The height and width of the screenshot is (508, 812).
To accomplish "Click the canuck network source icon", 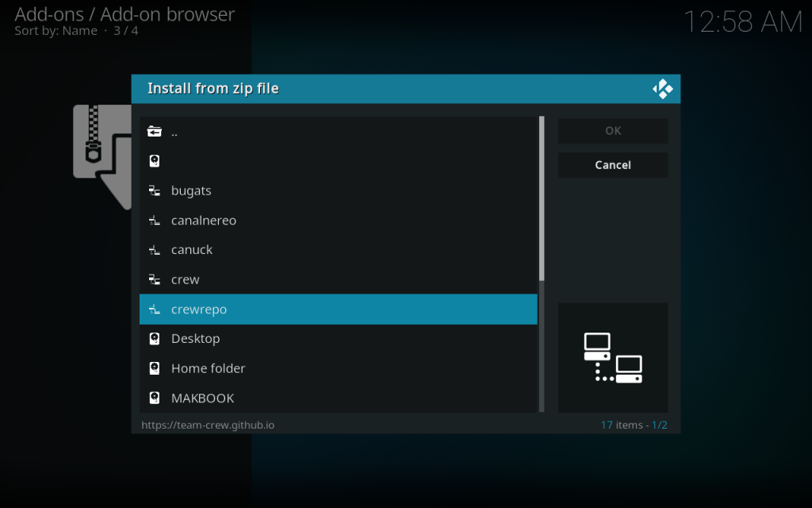I will click(x=155, y=250).
